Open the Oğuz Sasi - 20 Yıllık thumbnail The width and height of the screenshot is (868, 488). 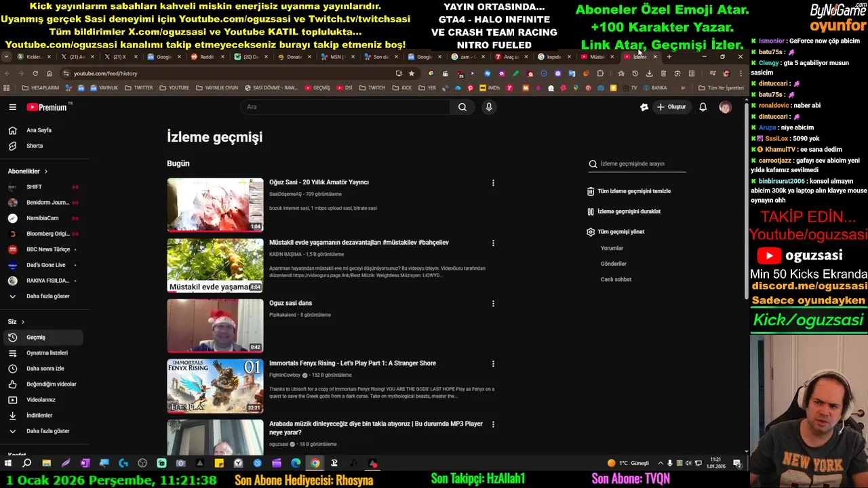pyautogui.click(x=215, y=205)
